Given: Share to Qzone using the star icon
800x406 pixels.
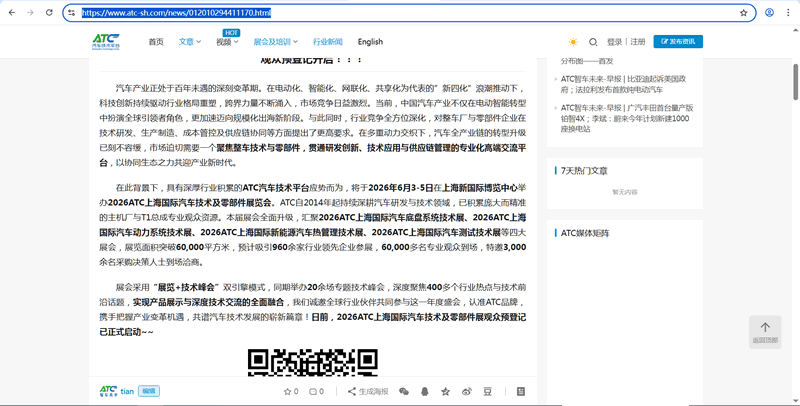Looking at the screenshot, I should click(446, 391).
